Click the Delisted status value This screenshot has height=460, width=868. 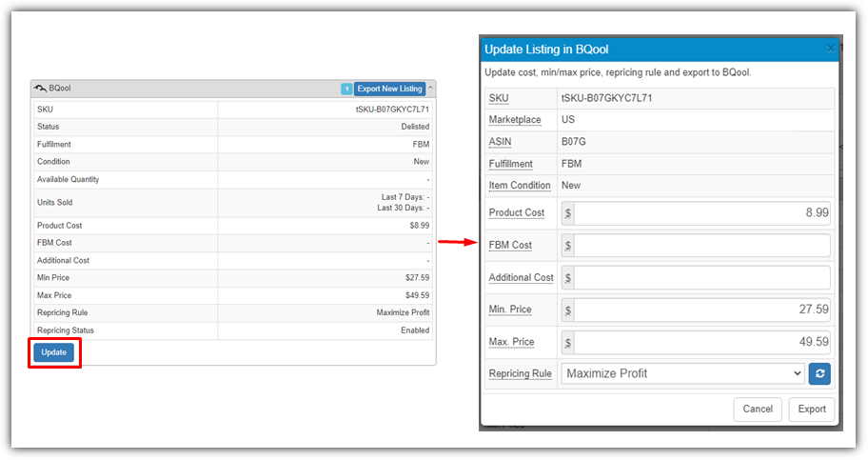pyautogui.click(x=415, y=127)
